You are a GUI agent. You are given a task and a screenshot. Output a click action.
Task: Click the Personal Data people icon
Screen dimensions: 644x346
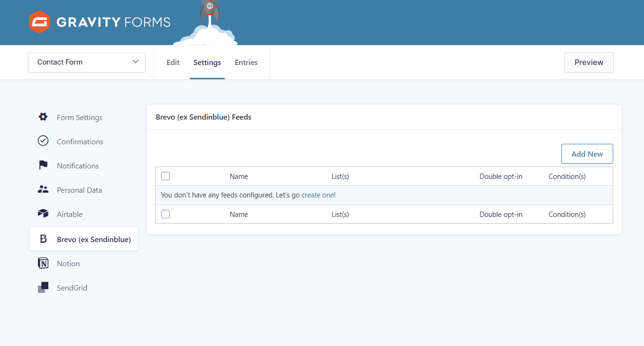[43, 189]
